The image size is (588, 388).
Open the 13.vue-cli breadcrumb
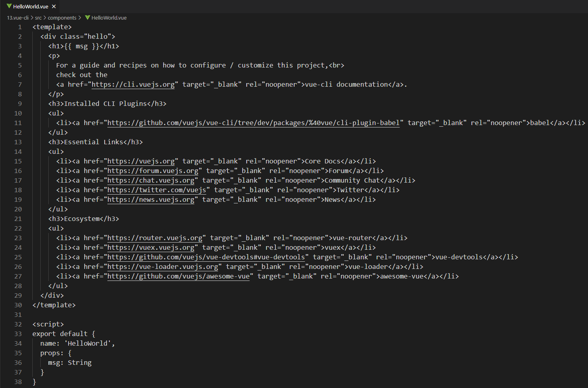18,18
